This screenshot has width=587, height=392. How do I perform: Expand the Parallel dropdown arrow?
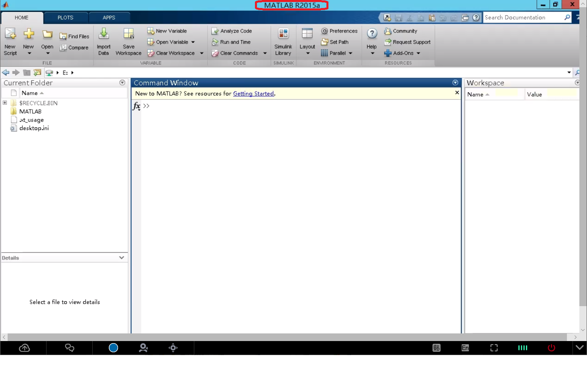351,53
